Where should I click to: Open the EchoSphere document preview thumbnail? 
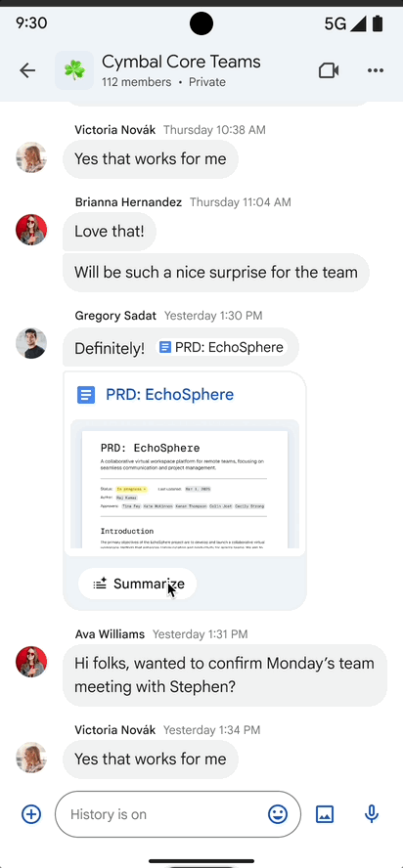185,485
